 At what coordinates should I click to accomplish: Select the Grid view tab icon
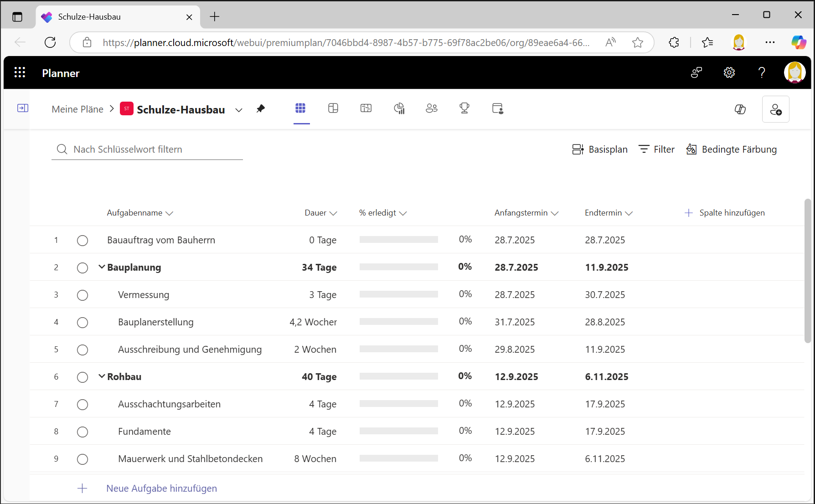click(300, 108)
